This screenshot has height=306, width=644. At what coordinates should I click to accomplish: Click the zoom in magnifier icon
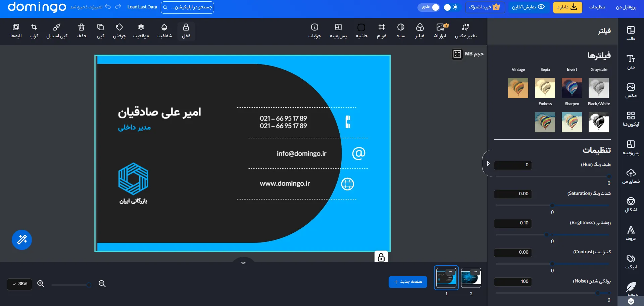point(41,284)
